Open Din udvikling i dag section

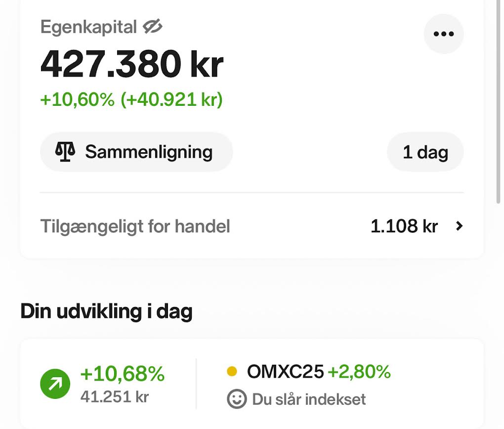click(x=106, y=311)
